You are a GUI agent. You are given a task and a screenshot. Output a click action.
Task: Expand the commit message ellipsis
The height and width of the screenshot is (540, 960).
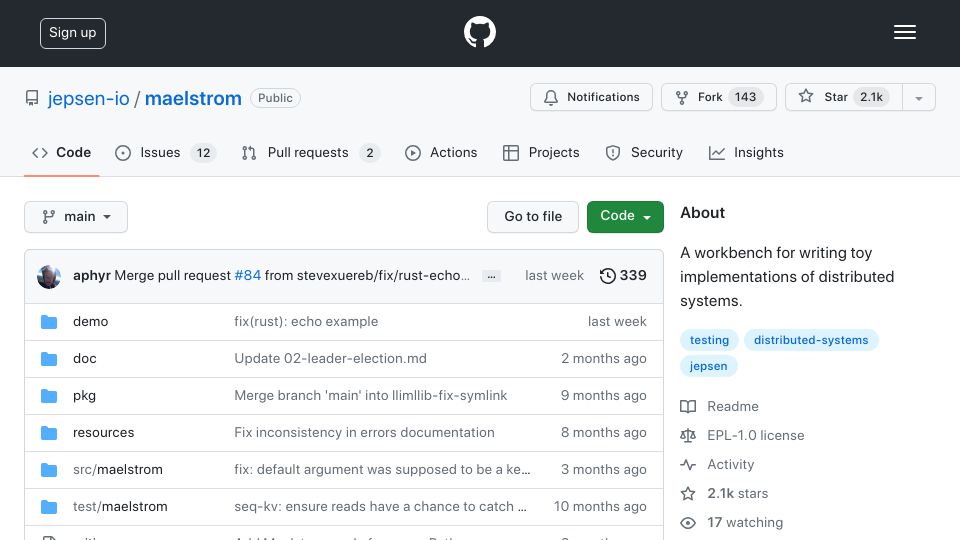[x=491, y=276]
